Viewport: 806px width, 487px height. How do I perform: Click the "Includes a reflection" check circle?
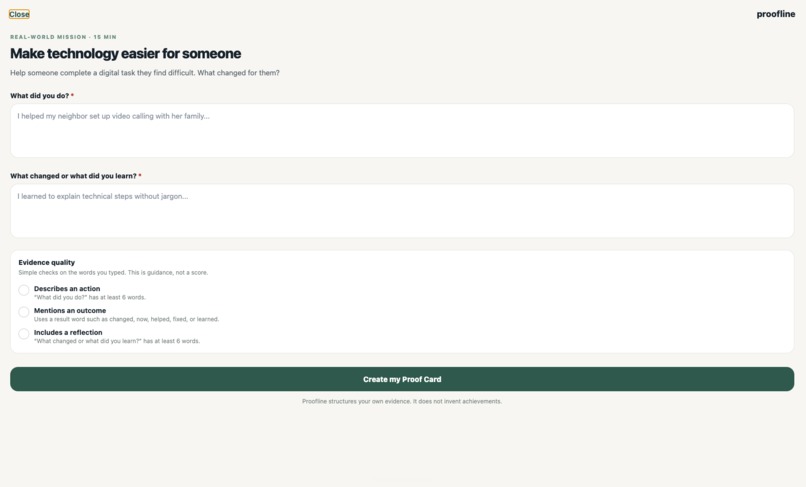click(24, 334)
